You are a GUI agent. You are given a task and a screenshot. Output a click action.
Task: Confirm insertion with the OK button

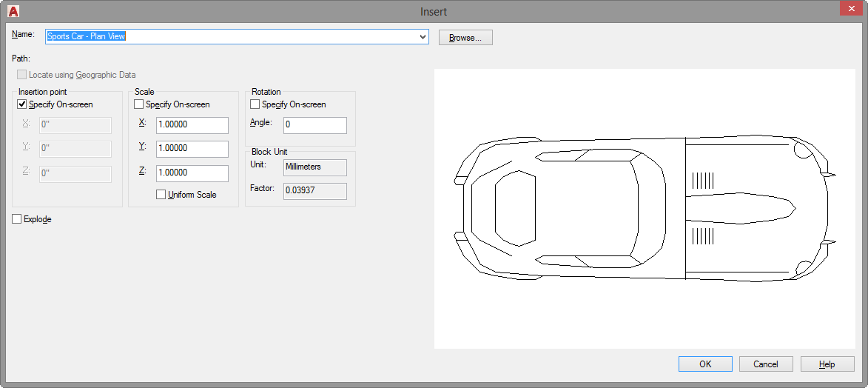coord(705,364)
